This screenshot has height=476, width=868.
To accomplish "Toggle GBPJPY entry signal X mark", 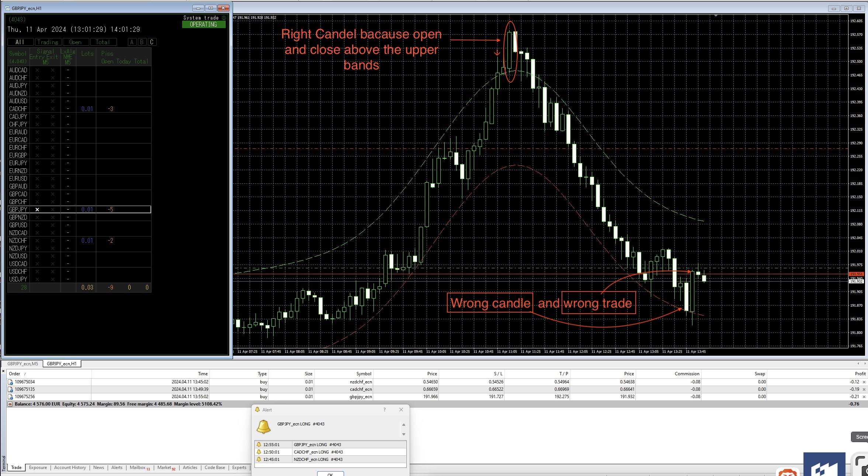I will pyautogui.click(x=37, y=210).
